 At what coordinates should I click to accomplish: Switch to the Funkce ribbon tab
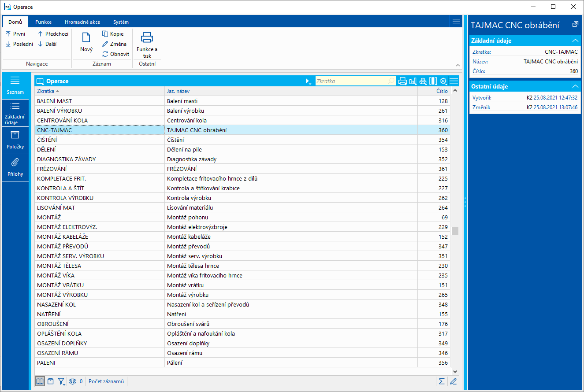coord(43,22)
